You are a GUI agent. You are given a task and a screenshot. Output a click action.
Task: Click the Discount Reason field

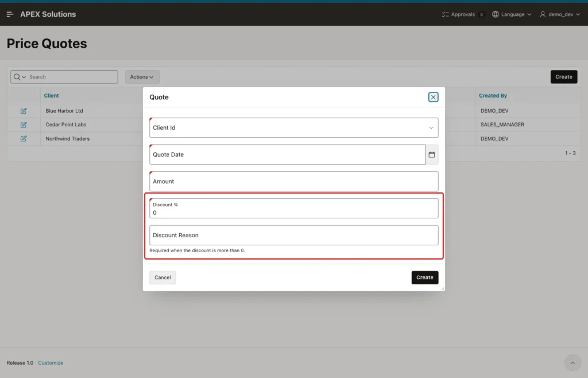tap(293, 235)
